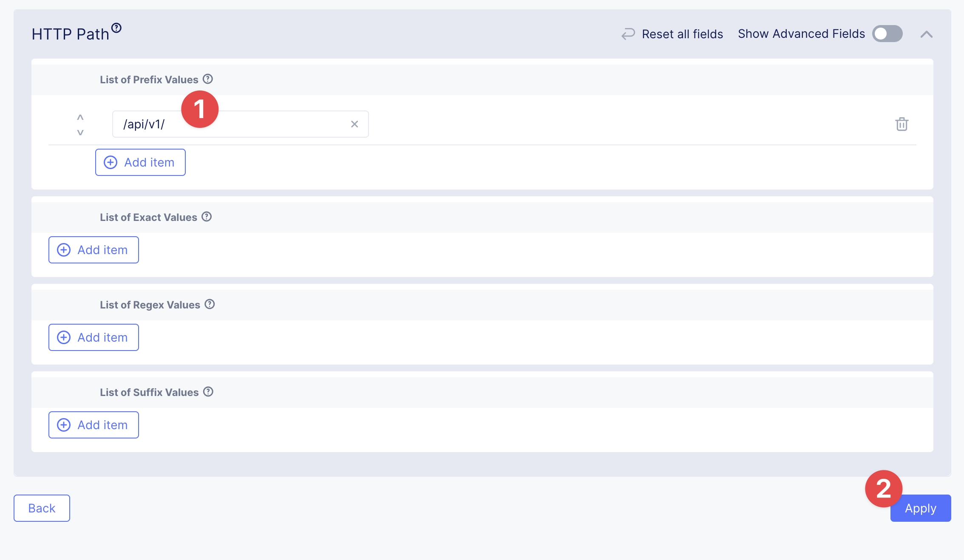Go Back to previous step
The width and height of the screenshot is (964, 560).
(42, 508)
